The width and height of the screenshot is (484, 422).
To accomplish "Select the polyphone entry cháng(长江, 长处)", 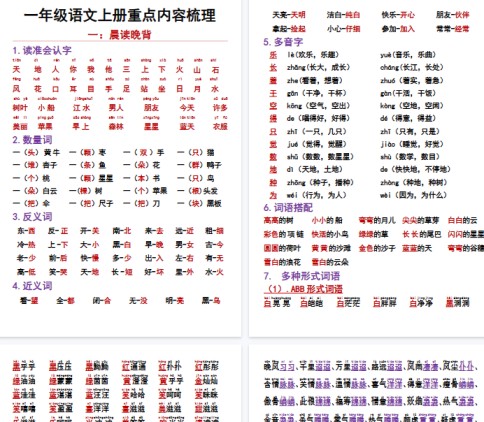I will point(412,68).
